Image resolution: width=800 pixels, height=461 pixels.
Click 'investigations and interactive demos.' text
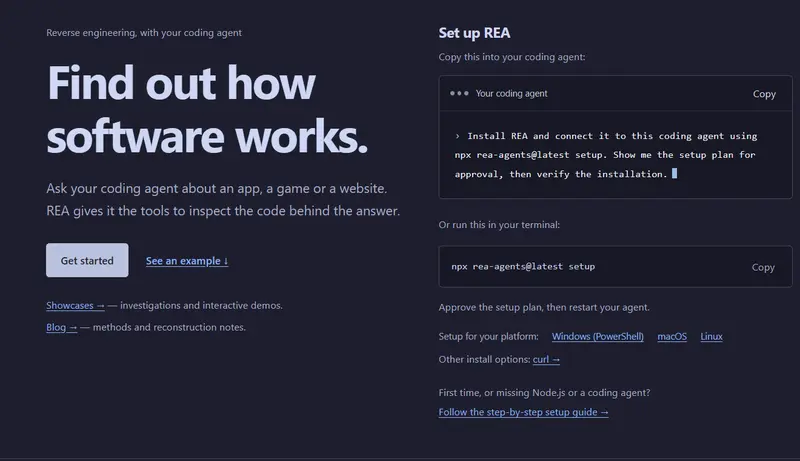[x=201, y=305]
